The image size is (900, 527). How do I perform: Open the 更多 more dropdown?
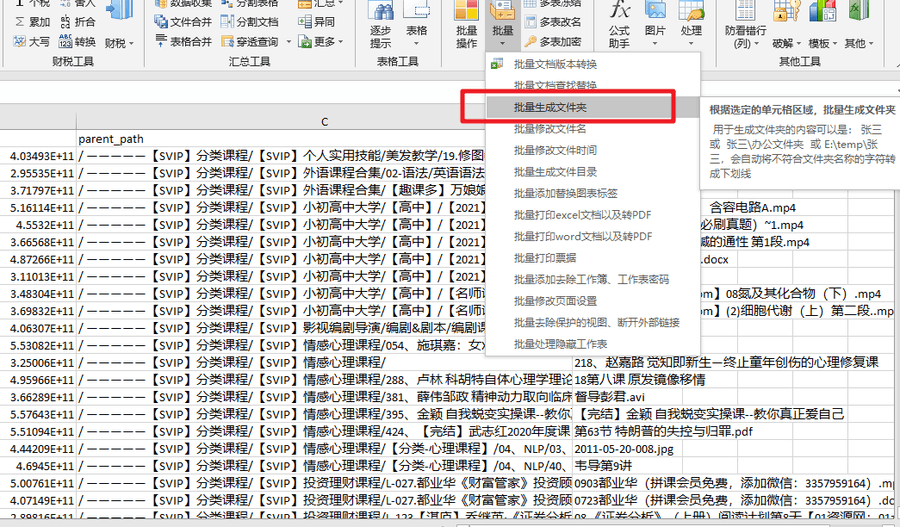[x=321, y=41]
